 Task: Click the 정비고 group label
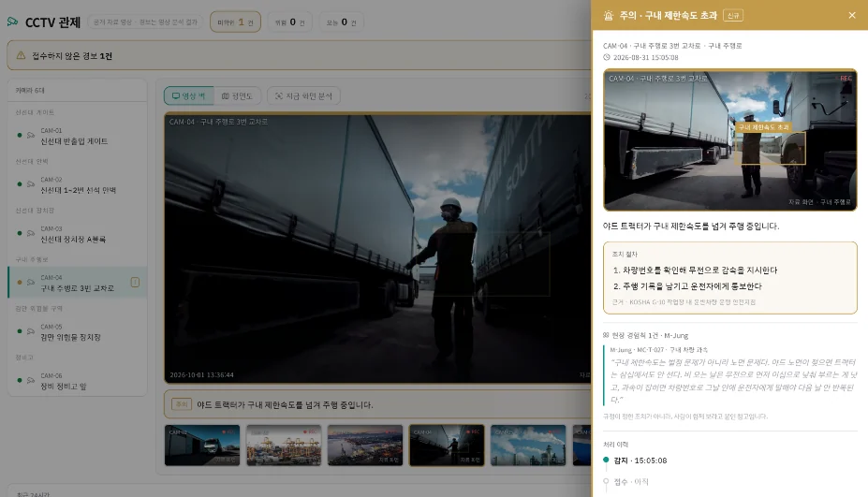click(x=24, y=358)
